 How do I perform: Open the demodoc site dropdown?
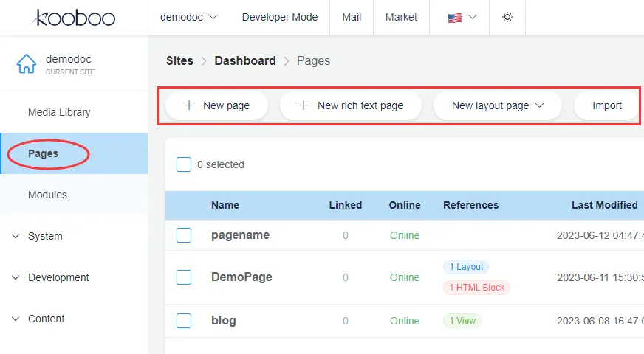pos(188,17)
